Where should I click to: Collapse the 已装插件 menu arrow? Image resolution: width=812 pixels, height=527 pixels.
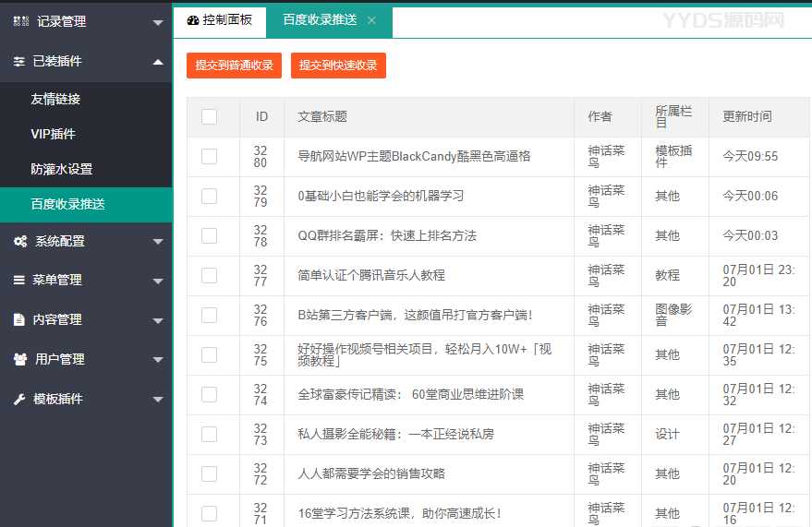(158, 61)
